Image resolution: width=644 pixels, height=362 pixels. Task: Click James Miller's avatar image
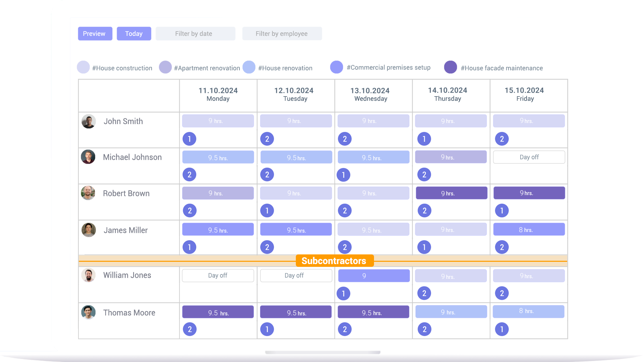pos(89,230)
